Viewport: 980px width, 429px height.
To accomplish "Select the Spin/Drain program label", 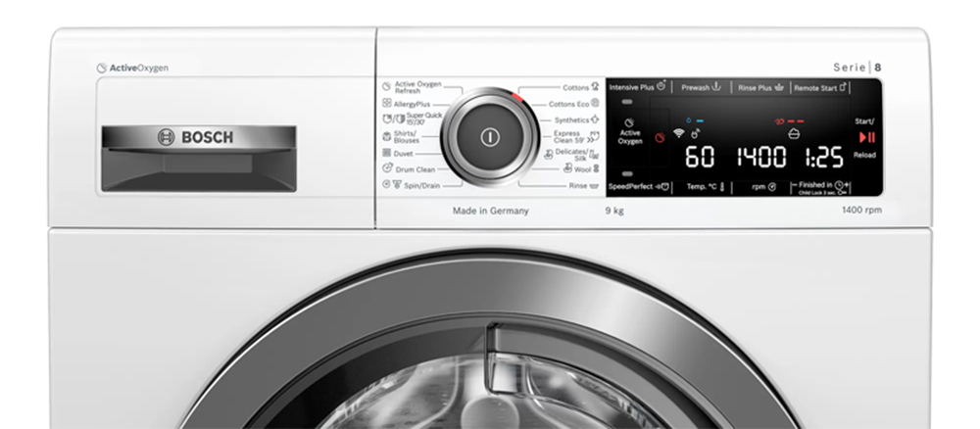I will pyautogui.click(x=421, y=185).
